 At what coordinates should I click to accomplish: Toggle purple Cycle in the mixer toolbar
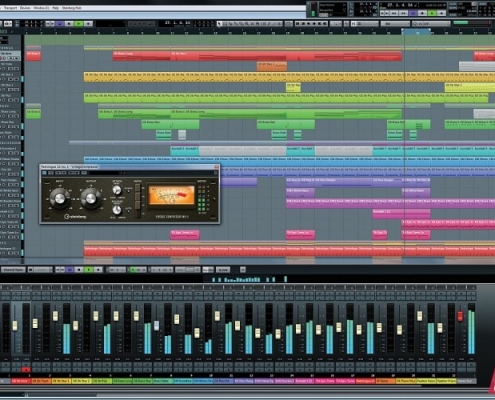coord(70,269)
